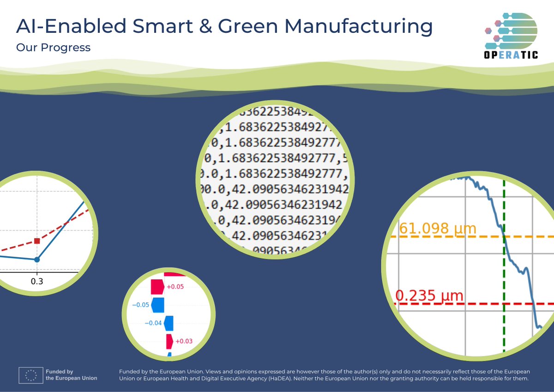Click the '+0.03' red bar value
Image resolution: width=554 pixels, height=392 pixels.
tap(183, 342)
